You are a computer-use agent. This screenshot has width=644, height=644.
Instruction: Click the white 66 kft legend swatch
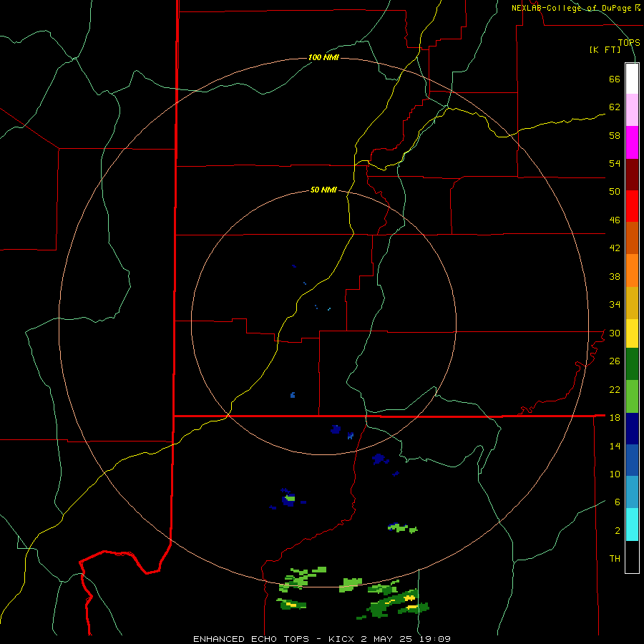(x=632, y=79)
